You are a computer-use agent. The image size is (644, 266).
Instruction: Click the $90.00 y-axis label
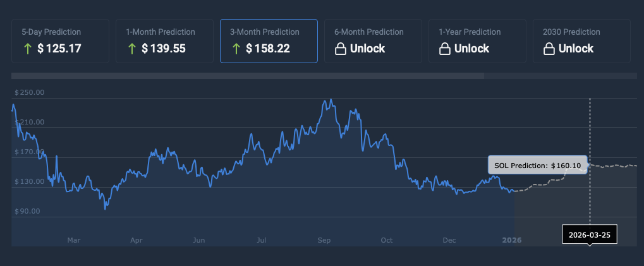click(x=28, y=212)
